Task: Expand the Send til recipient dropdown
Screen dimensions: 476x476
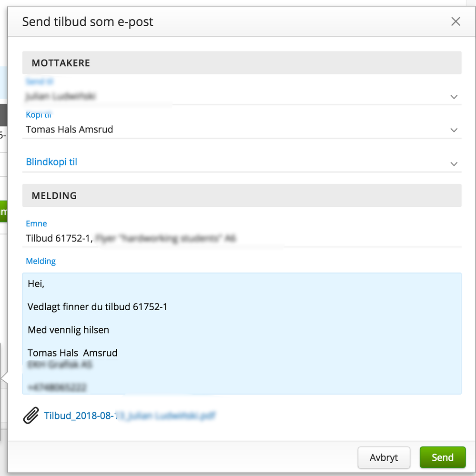Action: (x=454, y=97)
